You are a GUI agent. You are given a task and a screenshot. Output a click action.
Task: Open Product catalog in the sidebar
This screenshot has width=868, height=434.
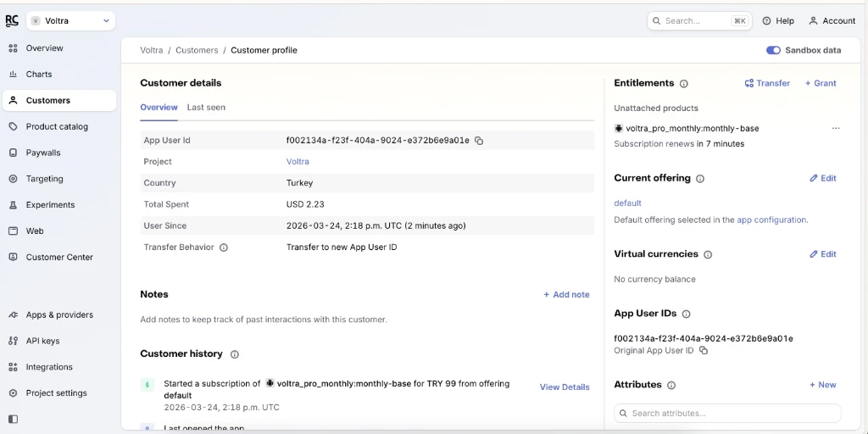pyautogui.click(x=57, y=126)
